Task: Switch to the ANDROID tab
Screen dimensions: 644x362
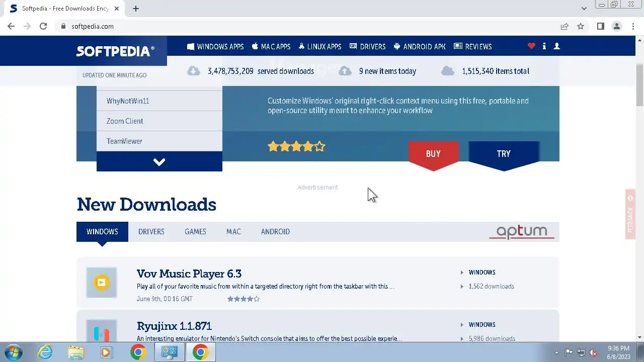Action: click(x=275, y=232)
